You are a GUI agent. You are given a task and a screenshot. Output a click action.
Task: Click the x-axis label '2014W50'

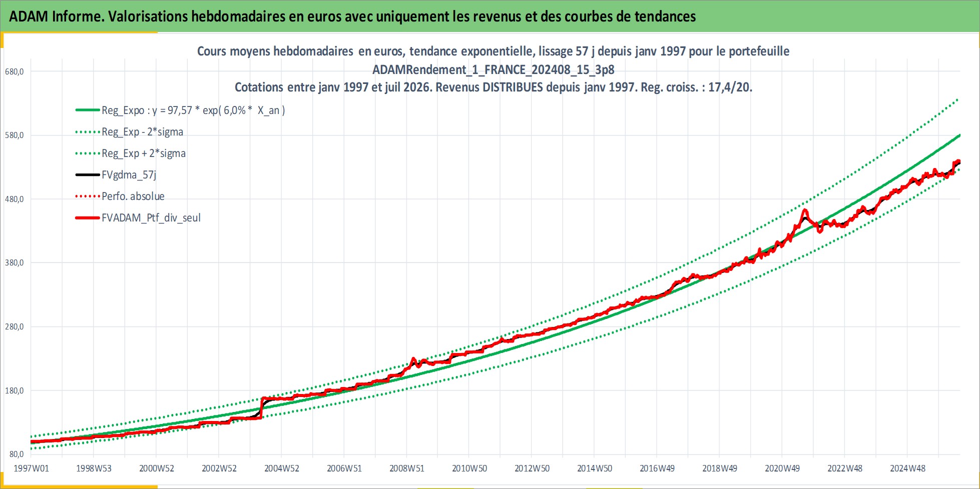pyautogui.click(x=595, y=468)
